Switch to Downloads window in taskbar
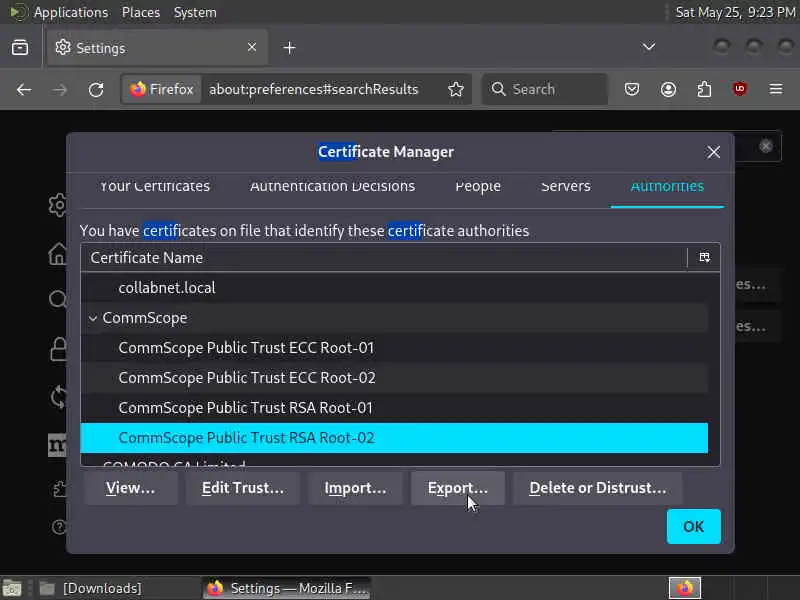Screen dimensions: 800x600 coord(92,588)
